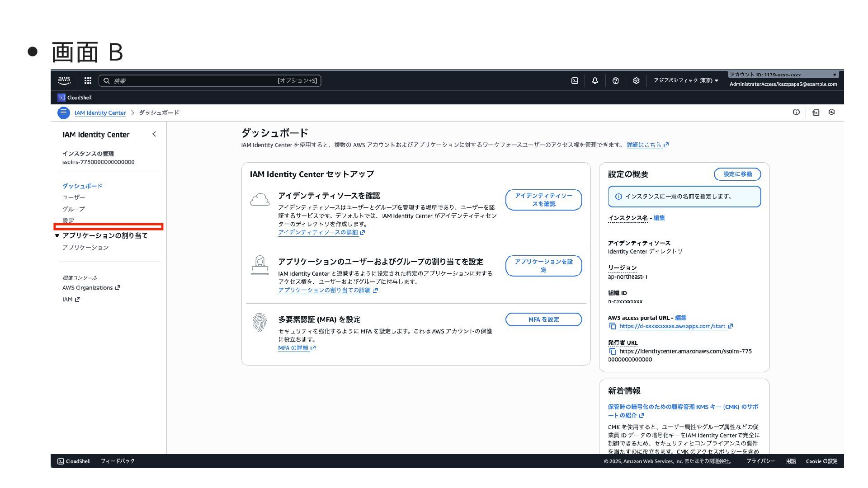This screenshot has height=488, width=868.
Task: Select ユーザー in the side navigation
Action: point(74,197)
